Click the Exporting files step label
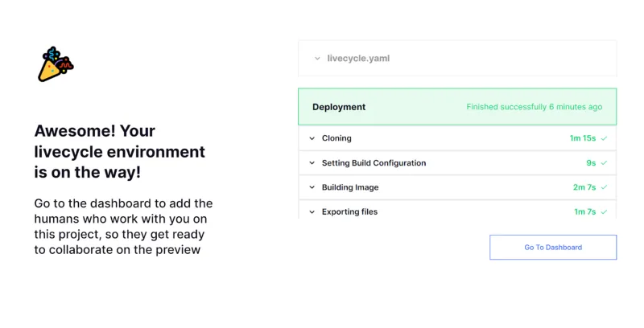The width and height of the screenshot is (644, 328). click(x=349, y=211)
